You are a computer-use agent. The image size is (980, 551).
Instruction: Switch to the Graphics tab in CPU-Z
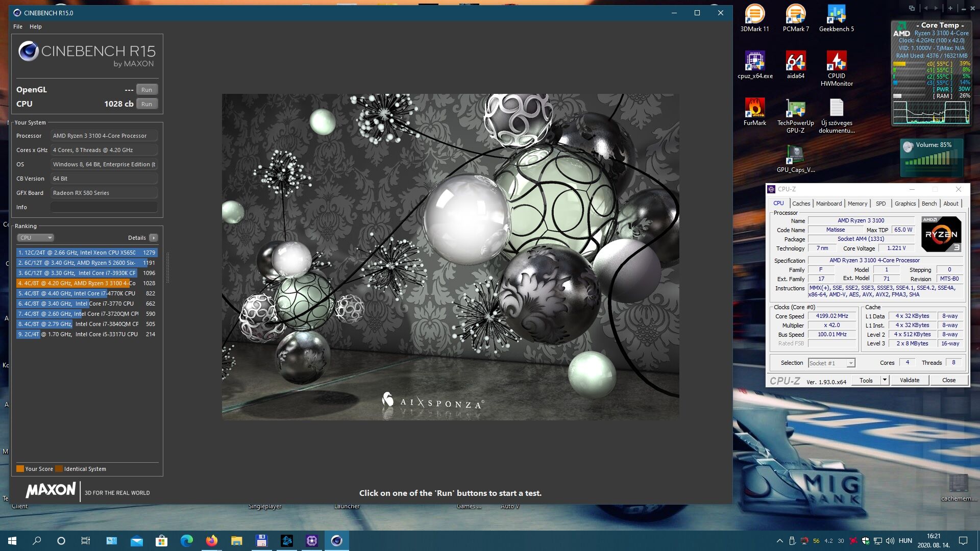(x=905, y=204)
